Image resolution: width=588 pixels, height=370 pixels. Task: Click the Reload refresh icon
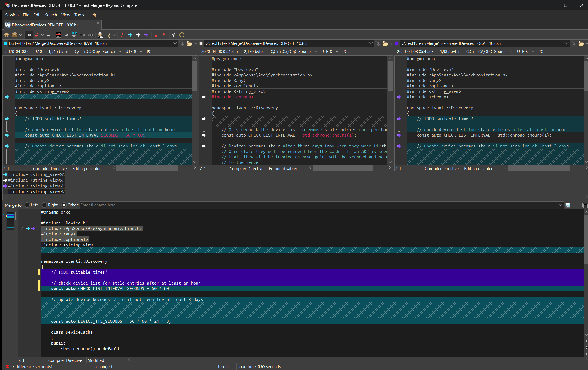coord(182,35)
